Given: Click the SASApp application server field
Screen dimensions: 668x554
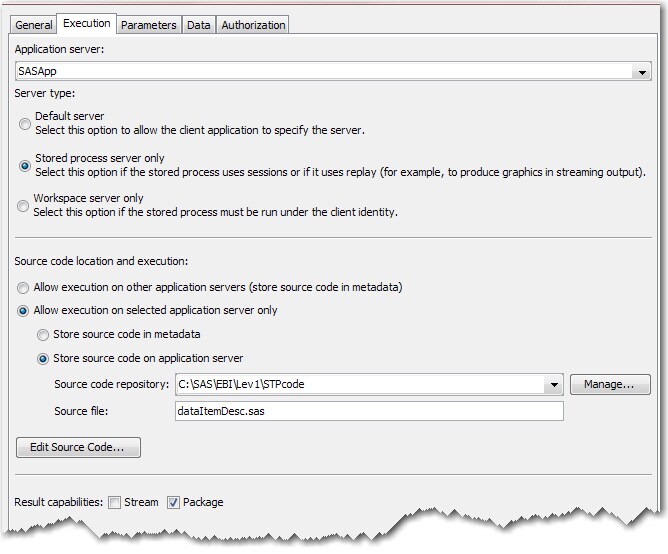Looking at the screenshot, I should (320, 72).
